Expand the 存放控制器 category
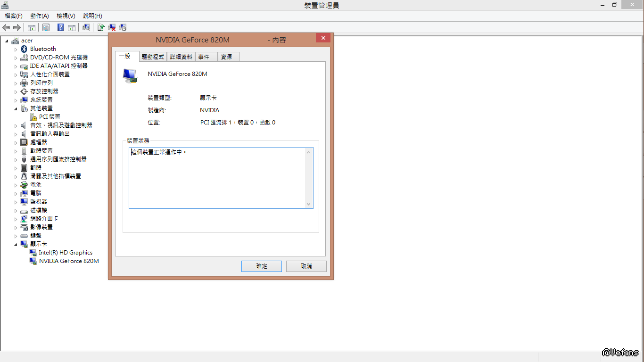The height and width of the screenshot is (362, 644). tap(16, 91)
